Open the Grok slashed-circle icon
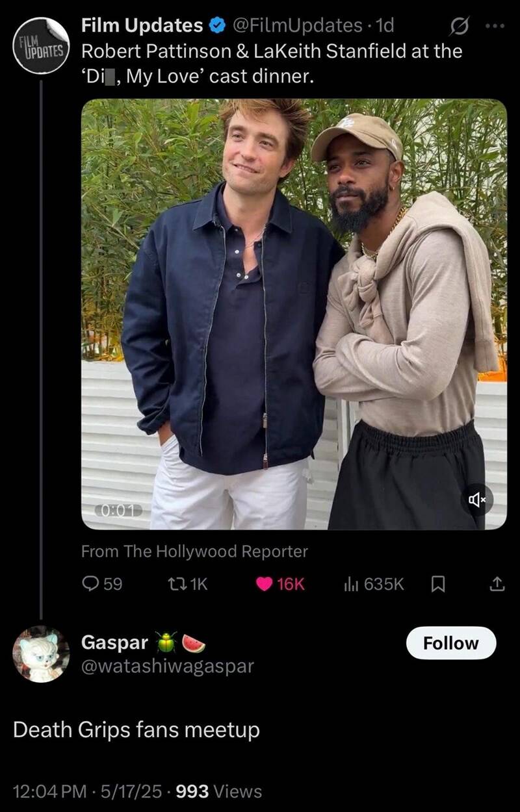This screenshot has width=520, height=812. pyautogui.click(x=459, y=27)
